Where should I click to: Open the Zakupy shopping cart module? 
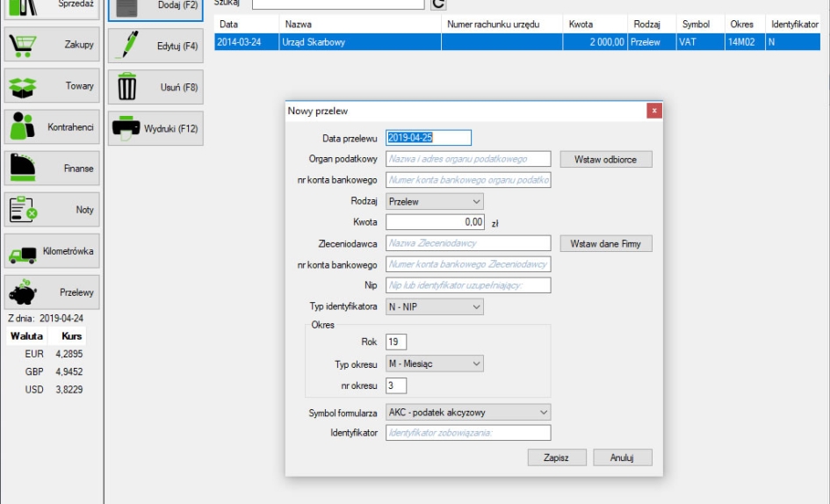(x=52, y=45)
